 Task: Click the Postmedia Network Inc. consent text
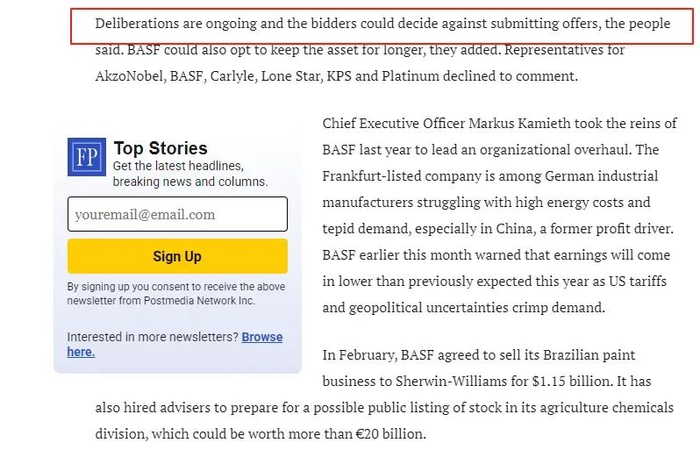point(199,301)
